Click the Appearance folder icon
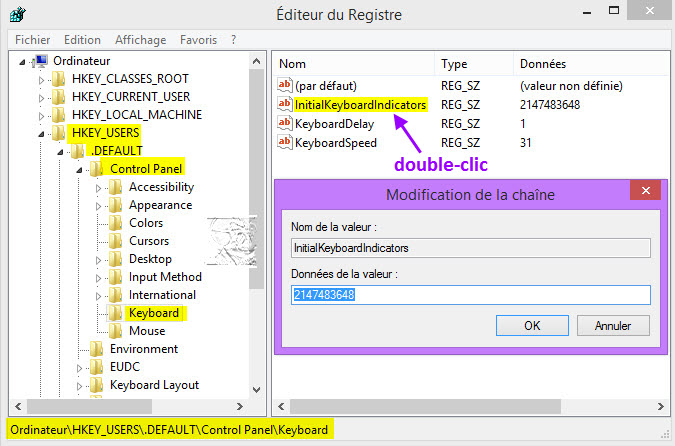Viewport: 675px width, 446px height. [x=115, y=205]
